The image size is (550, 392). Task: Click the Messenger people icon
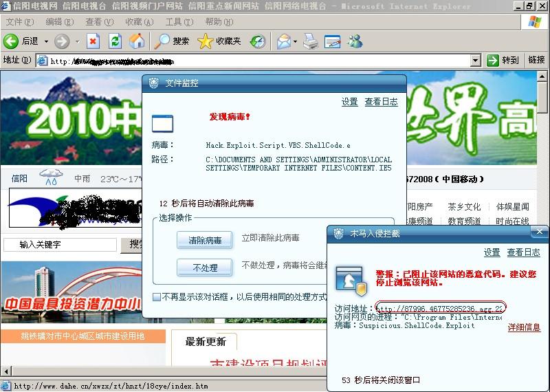[x=355, y=41]
